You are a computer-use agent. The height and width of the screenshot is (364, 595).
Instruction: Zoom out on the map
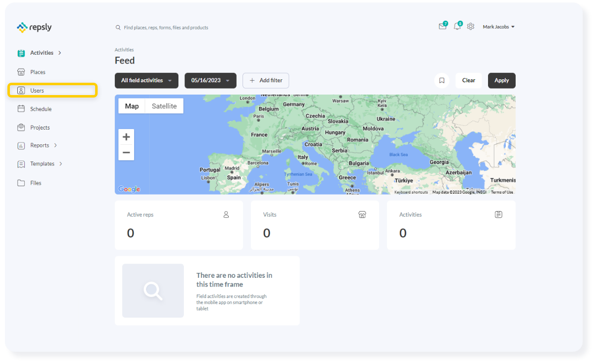click(x=126, y=153)
